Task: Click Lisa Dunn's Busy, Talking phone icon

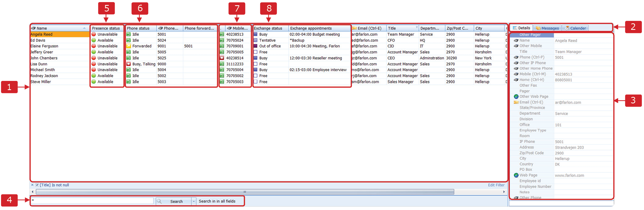Action: click(x=129, y=64)
